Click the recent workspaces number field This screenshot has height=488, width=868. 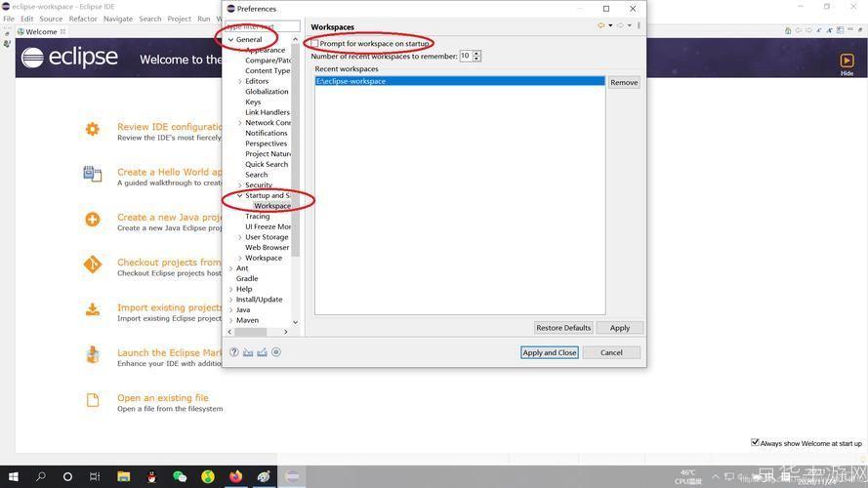tap(466, 56)
